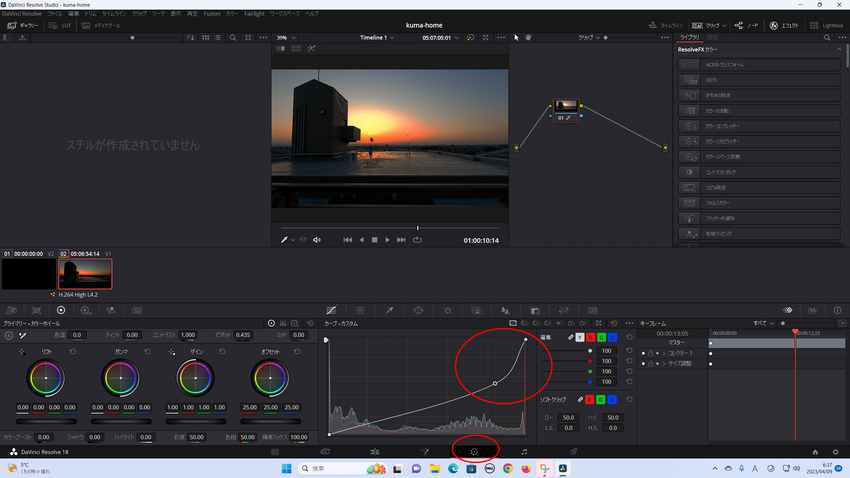This screenshot has height=478, width=850.
Task: Click the viewer playback scrubber bar
Action: click(390, 228)
